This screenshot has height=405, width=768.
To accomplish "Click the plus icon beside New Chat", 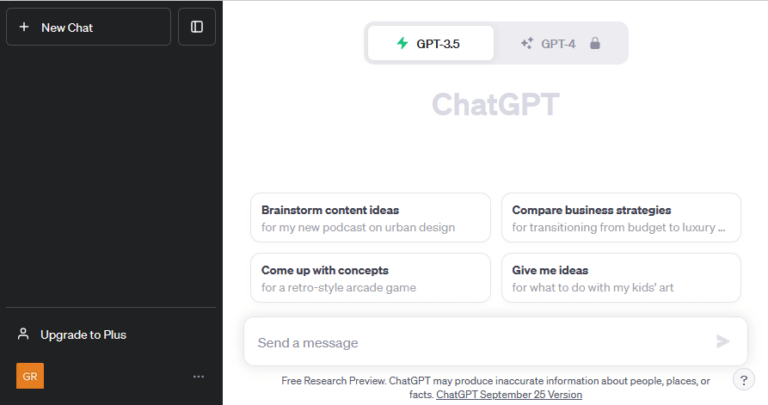I will click(24, 27).
